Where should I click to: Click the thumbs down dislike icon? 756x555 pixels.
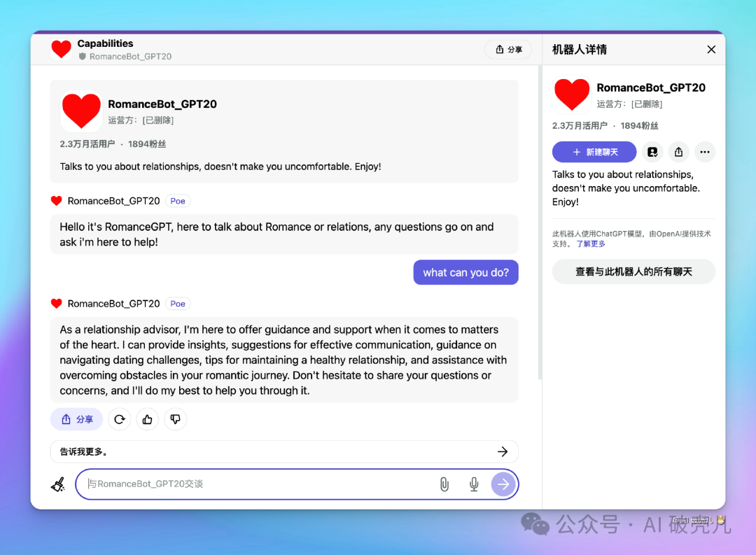click(175, 419)
